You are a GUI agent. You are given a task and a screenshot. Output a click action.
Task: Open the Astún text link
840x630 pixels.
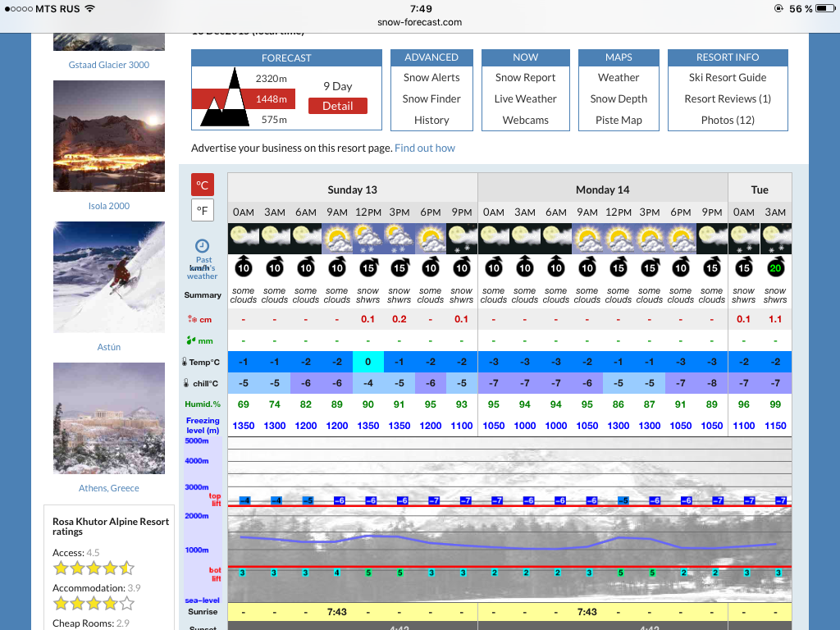pos(109,347)
